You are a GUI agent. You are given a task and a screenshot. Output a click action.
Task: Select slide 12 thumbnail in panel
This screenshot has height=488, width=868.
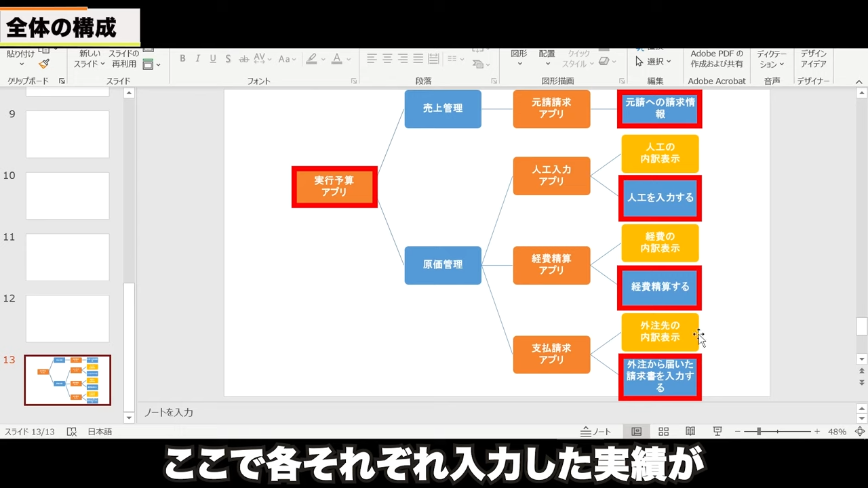pos(67,319)
